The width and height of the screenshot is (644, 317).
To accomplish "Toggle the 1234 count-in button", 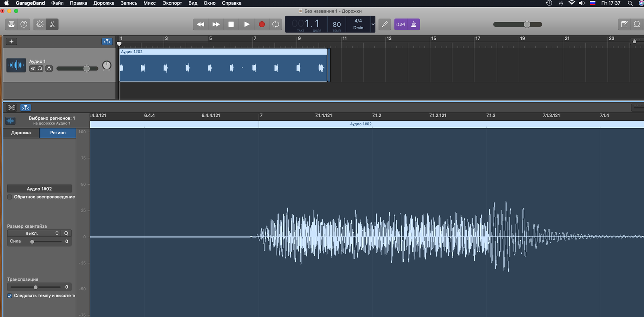I will point(400,24).
